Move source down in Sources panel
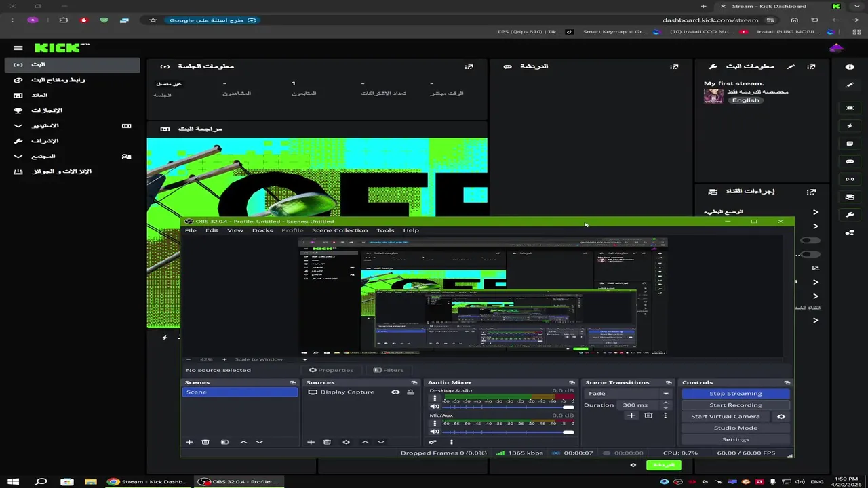 [x=381, y=442]
